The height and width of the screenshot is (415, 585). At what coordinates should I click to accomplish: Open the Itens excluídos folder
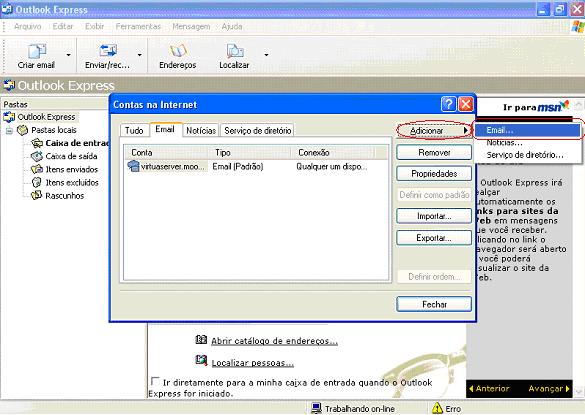click(72, 182)
